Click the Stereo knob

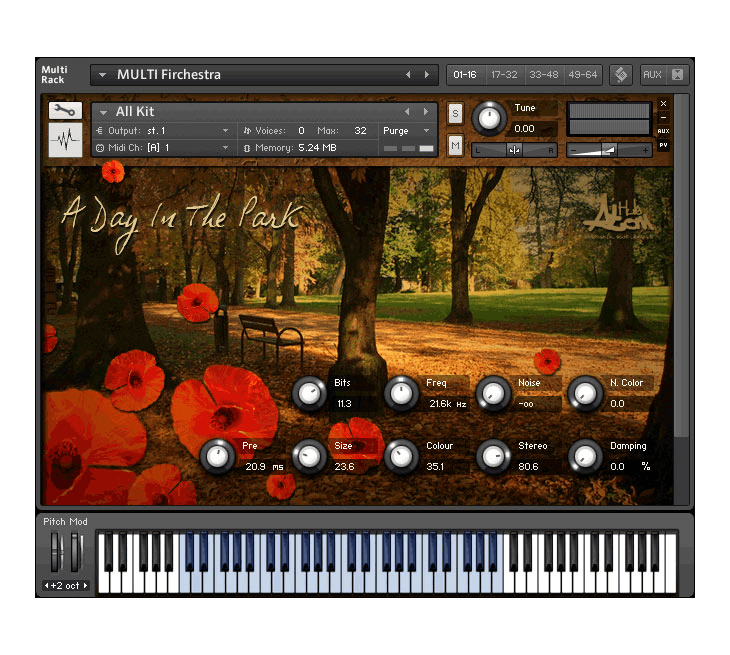click(x=493, y=456)
